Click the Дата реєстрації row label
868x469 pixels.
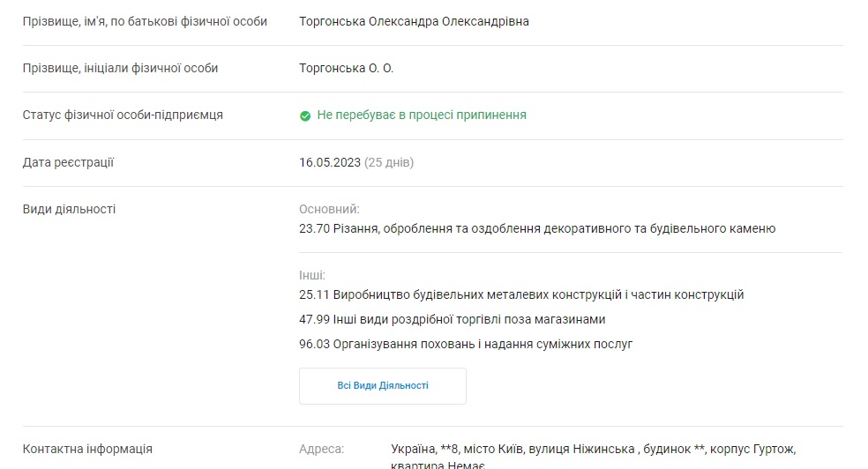[68, 162]
